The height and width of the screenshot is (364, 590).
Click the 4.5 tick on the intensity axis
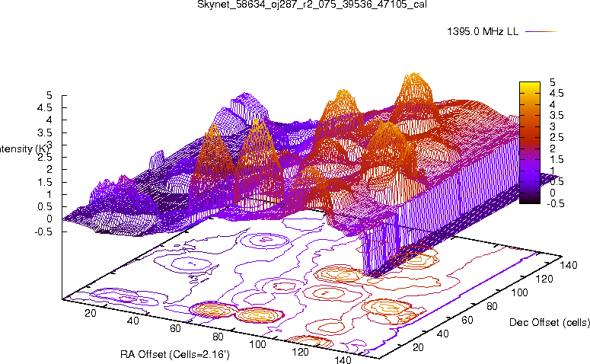pos(45,107)
